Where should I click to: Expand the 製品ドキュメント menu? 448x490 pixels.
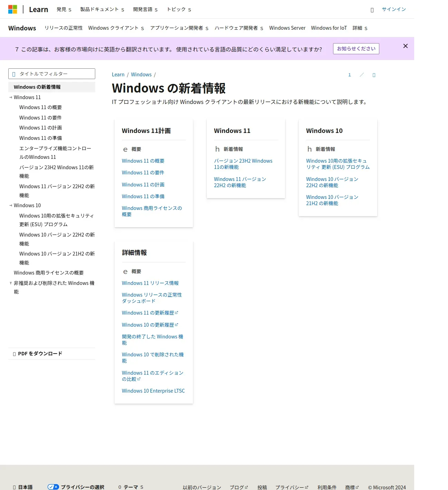[x=102, y=9]
